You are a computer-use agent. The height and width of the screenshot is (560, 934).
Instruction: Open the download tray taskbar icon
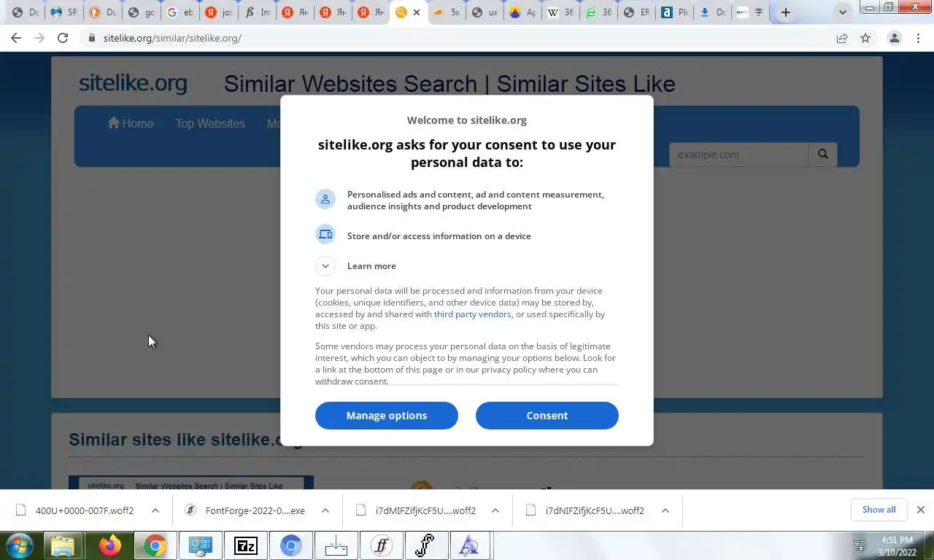336,545
